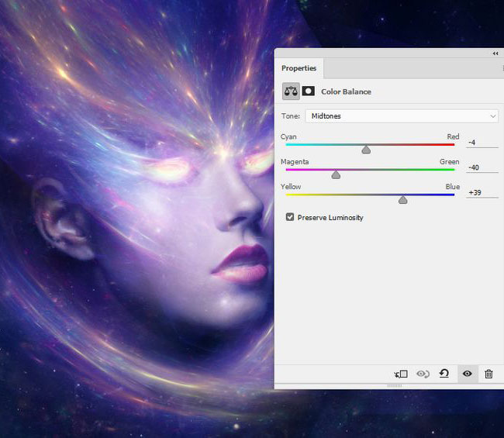Collapse the panel with double-arrow icon
This screenshot has height=438, width=504.
(495, 53)
